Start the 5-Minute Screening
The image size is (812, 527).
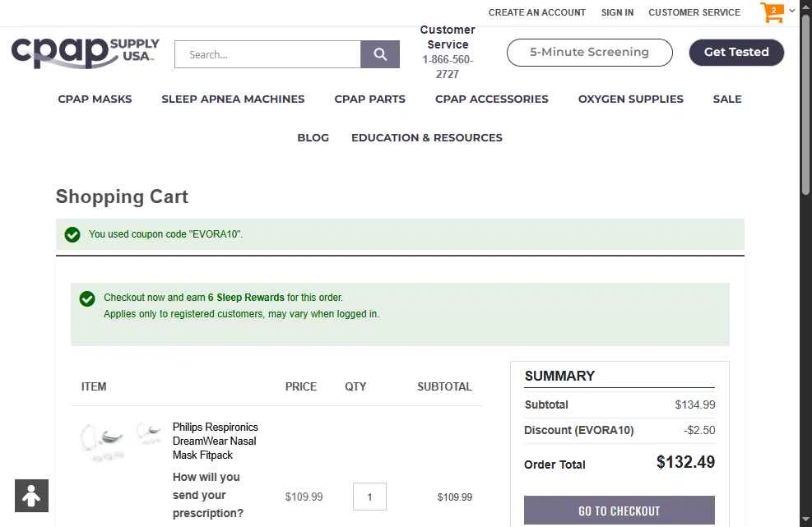[589, 53]
